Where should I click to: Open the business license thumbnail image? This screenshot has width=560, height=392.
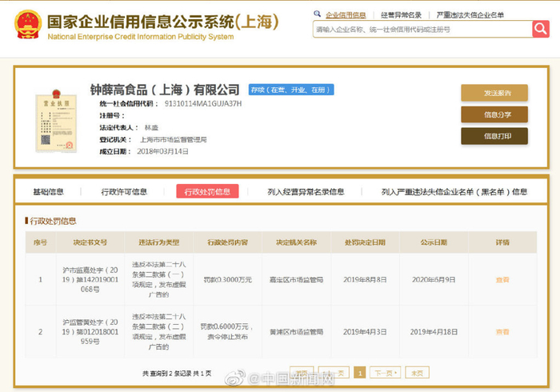56,121
